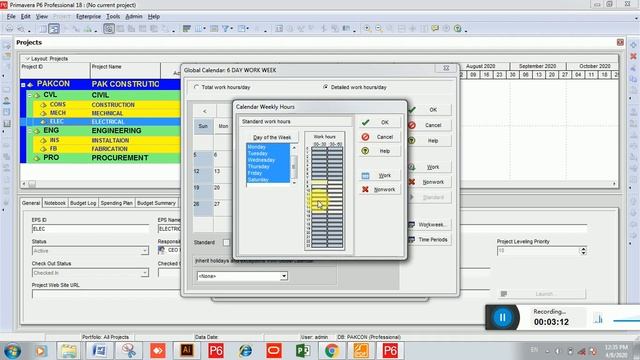Collapse the CVL CIVIL node
The height and width of the screenshot is (360, 640).
(x=30, y=95)
